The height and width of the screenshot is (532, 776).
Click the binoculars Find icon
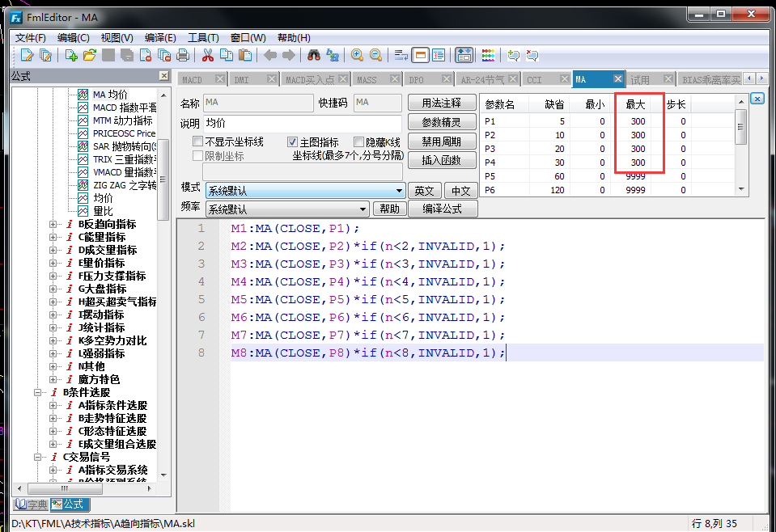(313, 55)
